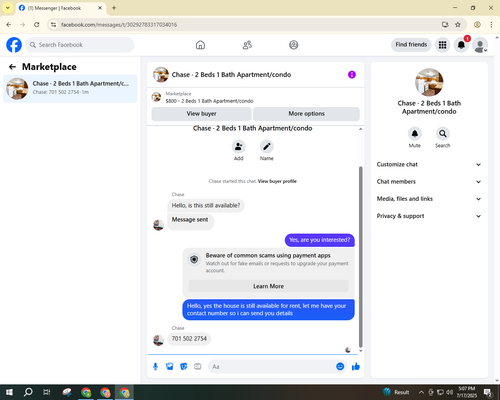Open Chrome's three-dot menu
The width and height of the screenshot is (500, 400).
pyautogui.click(x=491, y=24)
